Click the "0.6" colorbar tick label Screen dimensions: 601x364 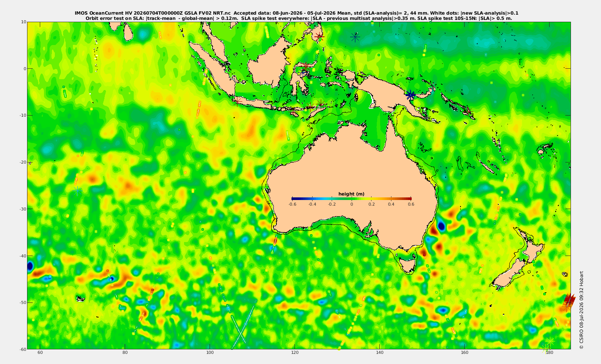click(x=411, y=204)
